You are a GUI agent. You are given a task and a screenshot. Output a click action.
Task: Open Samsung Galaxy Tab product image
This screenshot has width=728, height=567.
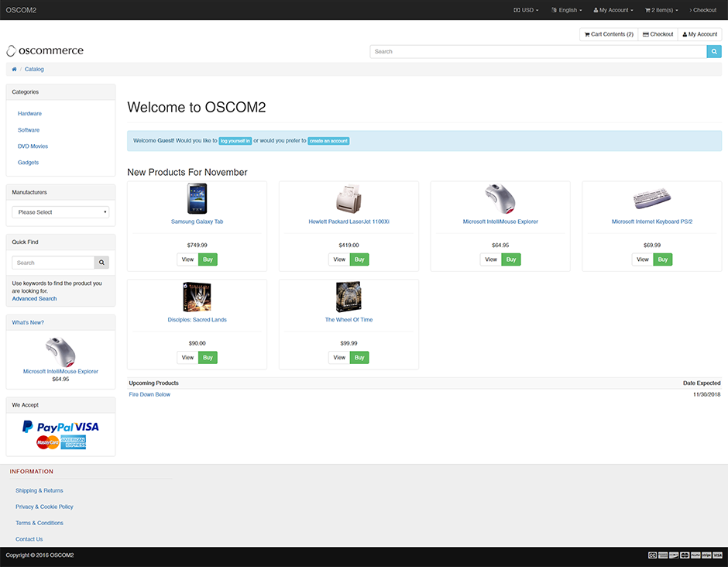[x=197, y=198]
